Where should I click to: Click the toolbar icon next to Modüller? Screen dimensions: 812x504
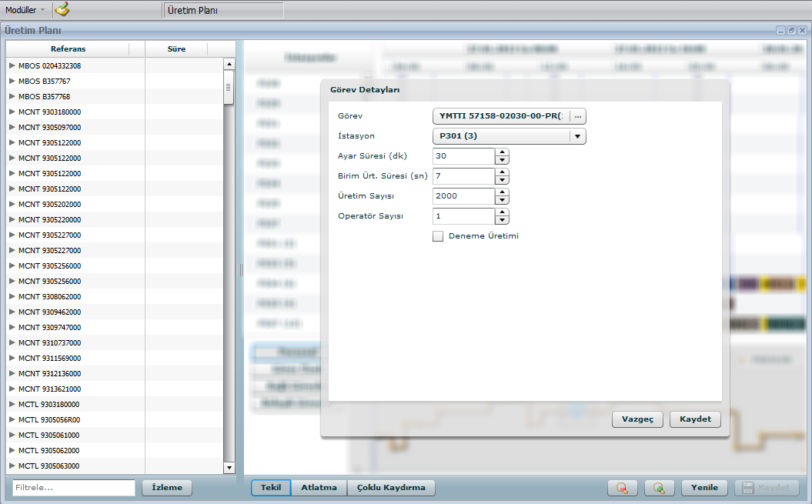pos(62,10)
